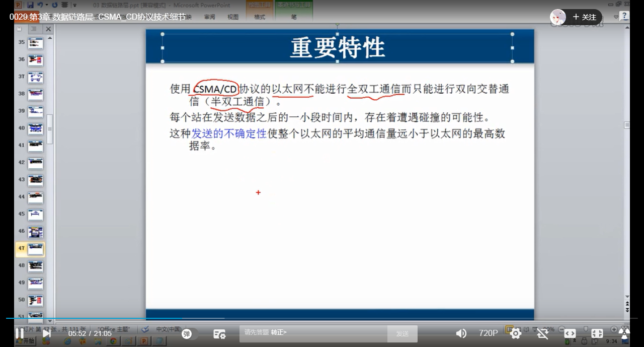
Task: Mute the video volume speaker icon
Action: pos(461,333)
